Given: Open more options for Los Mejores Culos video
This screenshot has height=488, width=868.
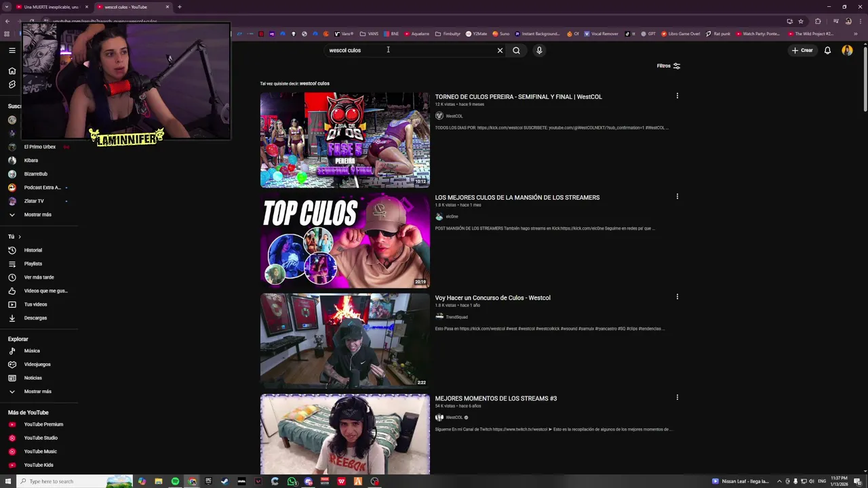Looking at the screenshot, I should 677,197.
